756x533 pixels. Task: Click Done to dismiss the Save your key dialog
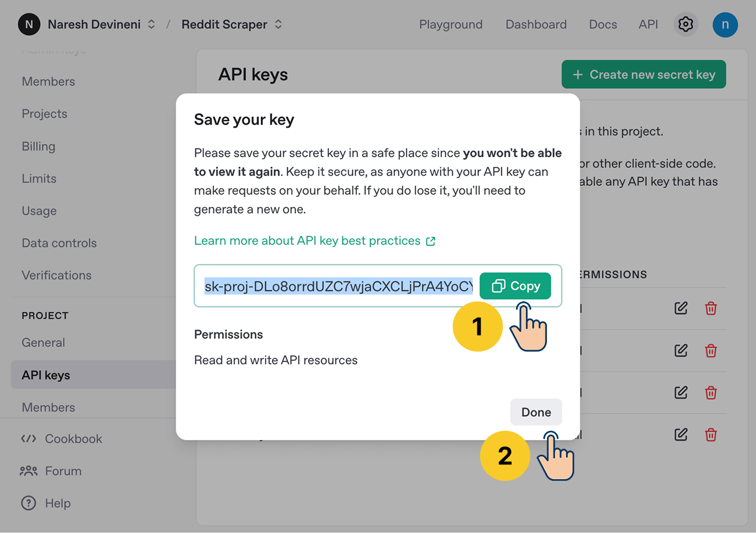536,412
